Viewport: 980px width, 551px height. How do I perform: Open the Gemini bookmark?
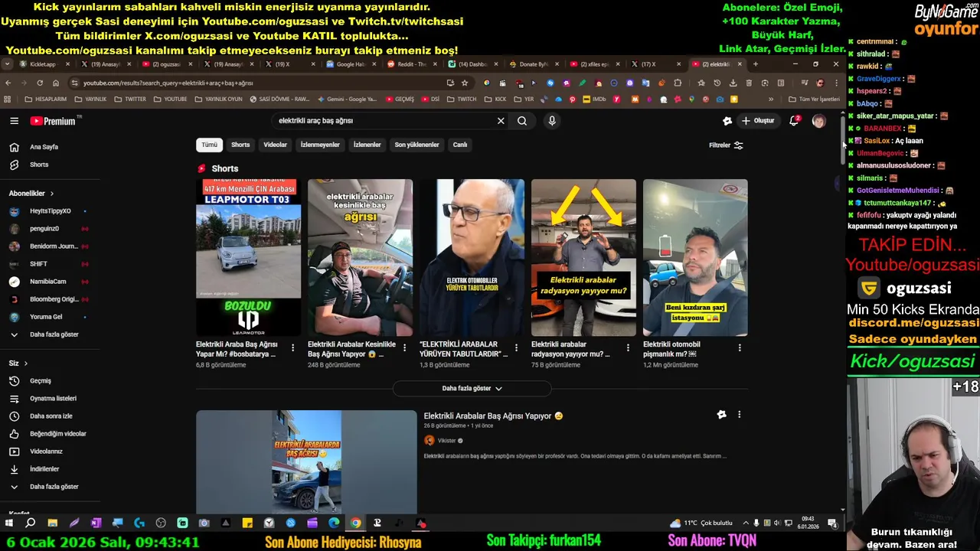pos(347,99)
